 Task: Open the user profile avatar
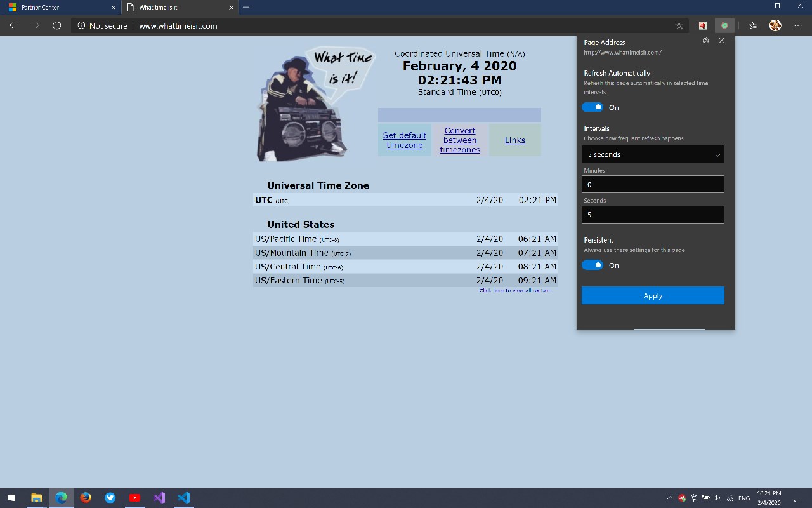pos(775,25)
